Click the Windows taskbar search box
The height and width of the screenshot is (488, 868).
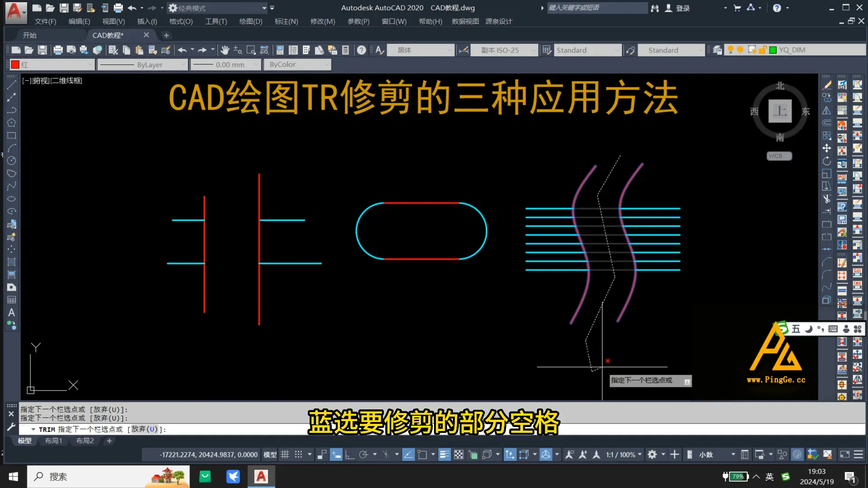[x=90, y=477]
